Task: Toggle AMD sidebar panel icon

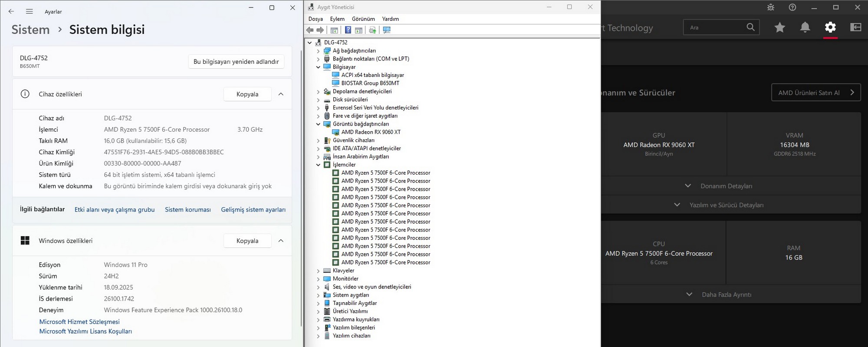Action: pyautogui.click(x=855, y=27)
